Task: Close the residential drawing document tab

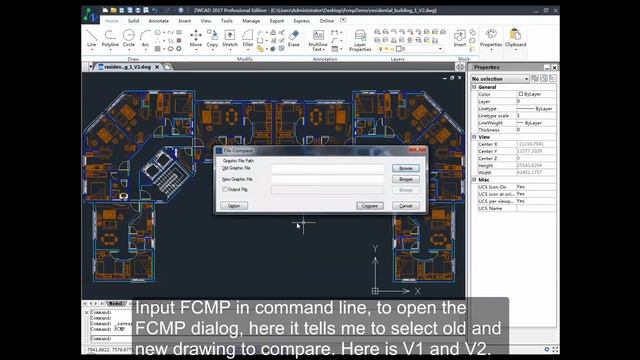Action: (157, 67)
